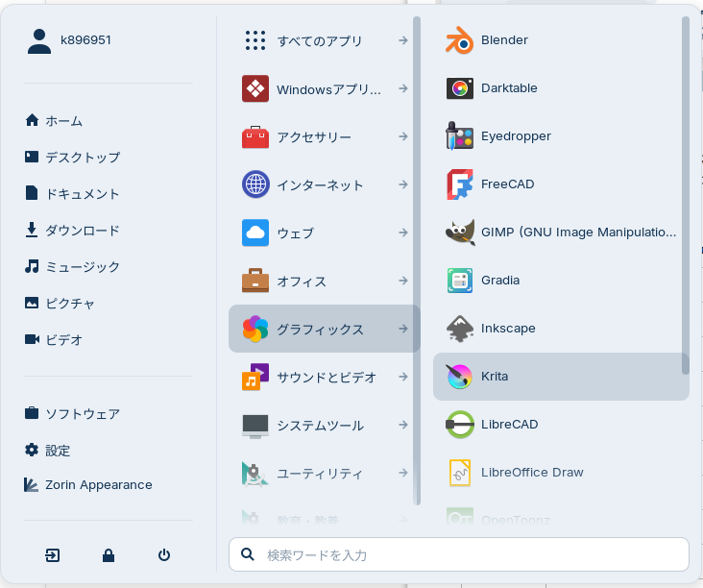The height and width of the screenshot is (588, 703).
Task: Open Zorin Appearance settings
Action: (x=98, y=485)
